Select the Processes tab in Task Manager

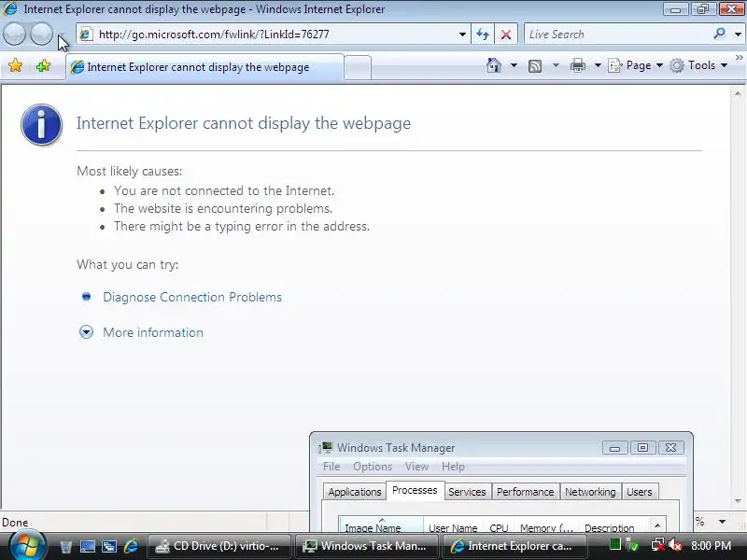(x=415, y=490)
